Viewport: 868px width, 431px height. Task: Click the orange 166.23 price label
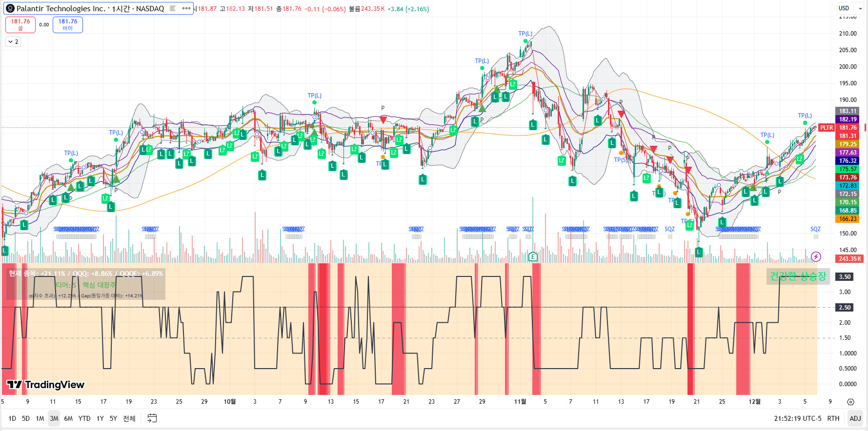tap(848, 219)
